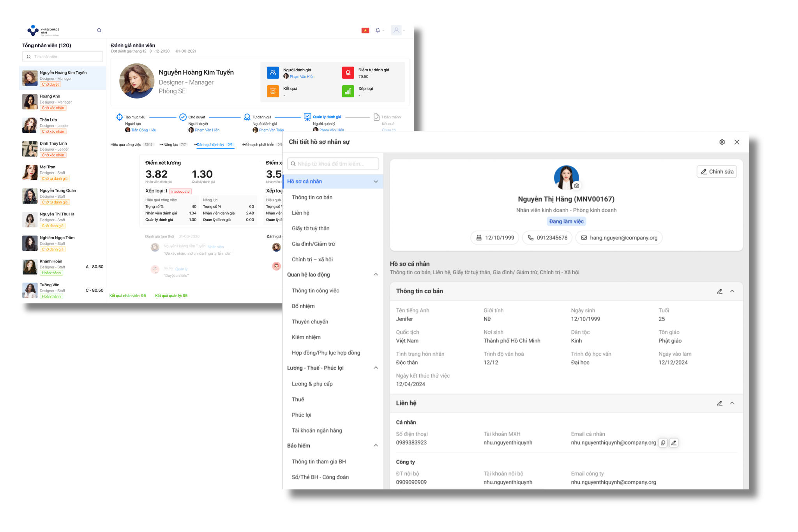Click pencil icon in Liên hệ section header
Image resolution: width=798 pixels, height=532 pixels.
click(x=720, y=403)
